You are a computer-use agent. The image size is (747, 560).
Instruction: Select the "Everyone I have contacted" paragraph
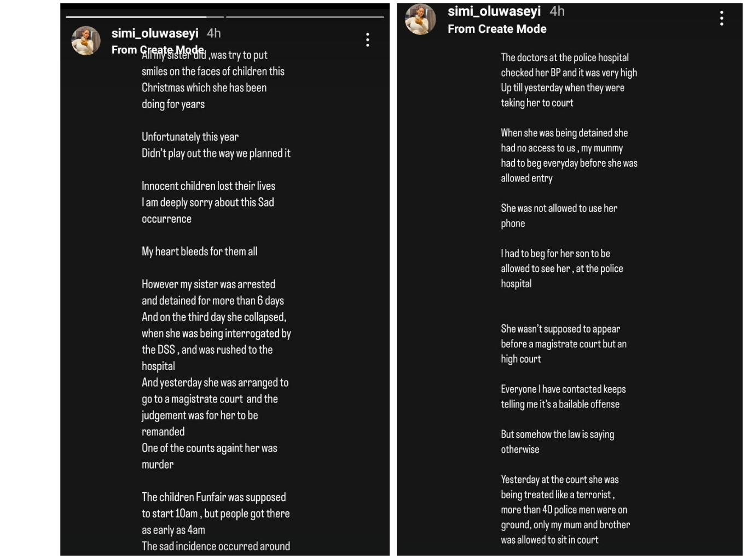coord(563,396)
